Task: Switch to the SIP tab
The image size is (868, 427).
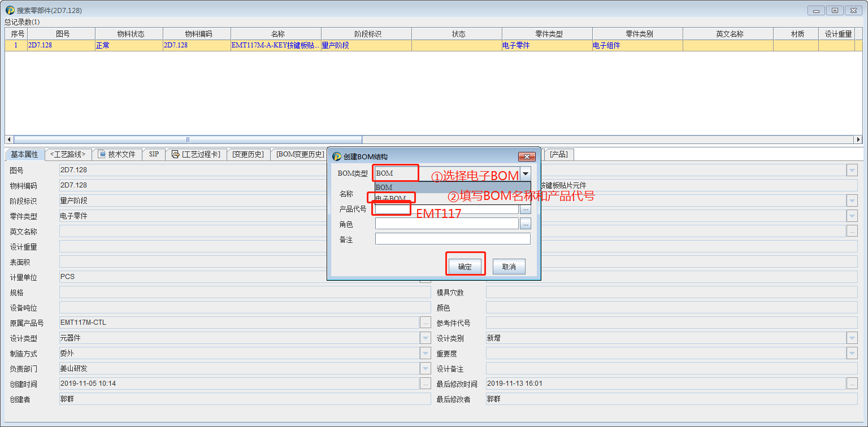Action: (153, 154)
